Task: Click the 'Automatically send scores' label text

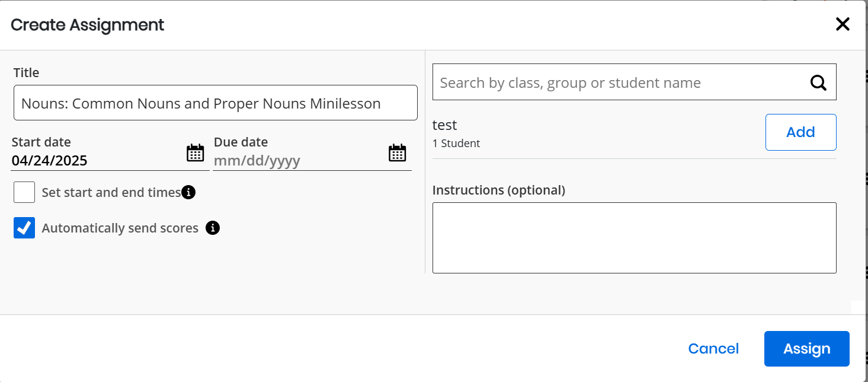Action: (120, 228)
